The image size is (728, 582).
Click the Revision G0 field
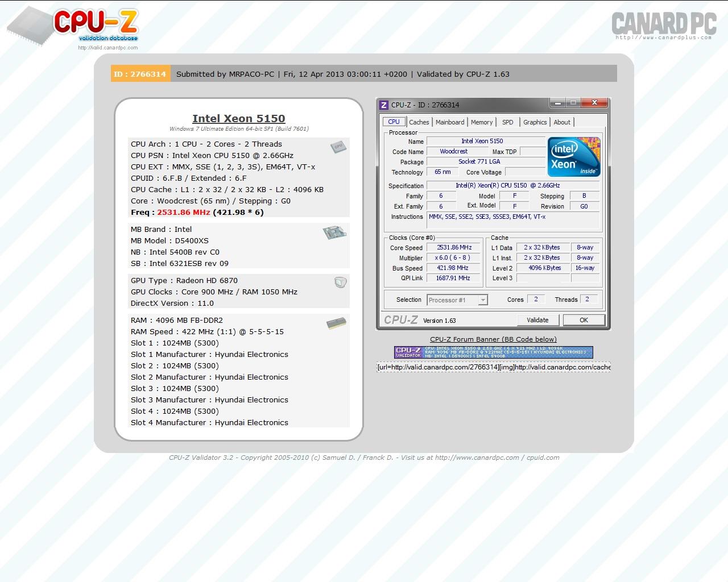584,206
